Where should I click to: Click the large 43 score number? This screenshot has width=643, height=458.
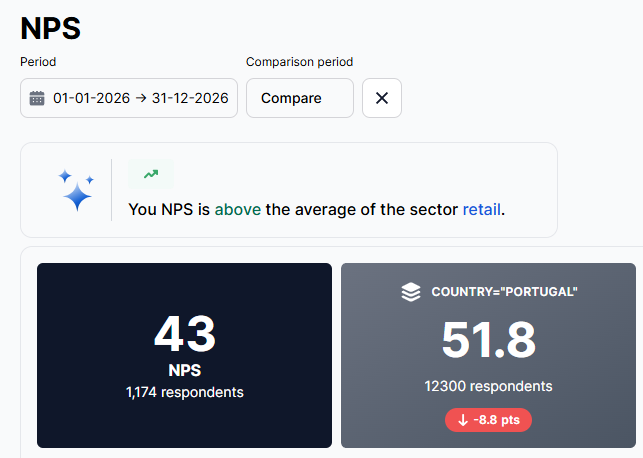click(x=185, y=333)
